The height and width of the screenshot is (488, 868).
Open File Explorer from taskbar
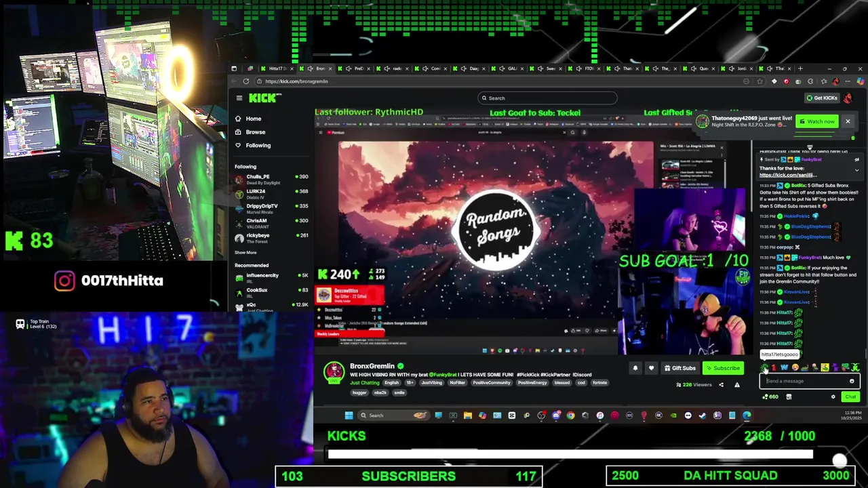pyautogui.click(x=468, y=415)
